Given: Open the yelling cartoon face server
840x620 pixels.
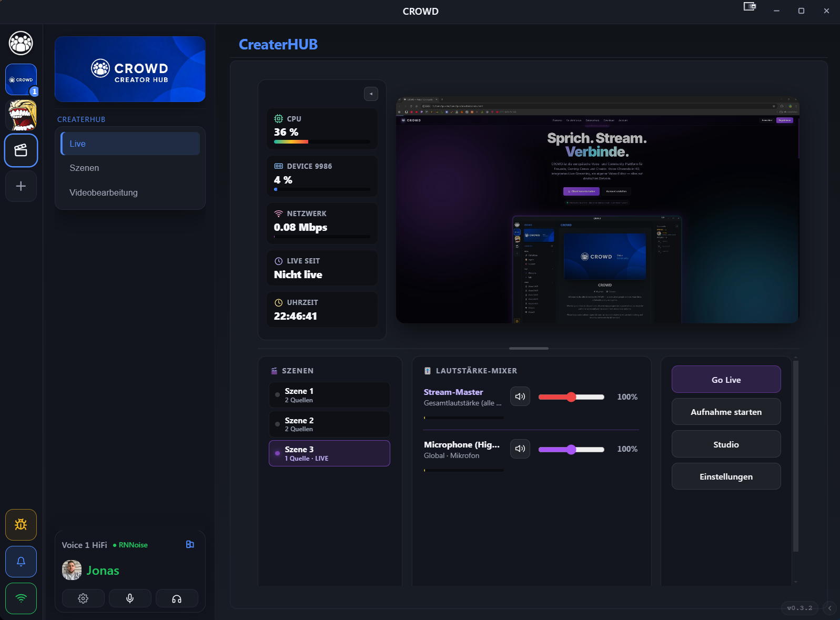Looking at the screenshot, I should [21, 115].
